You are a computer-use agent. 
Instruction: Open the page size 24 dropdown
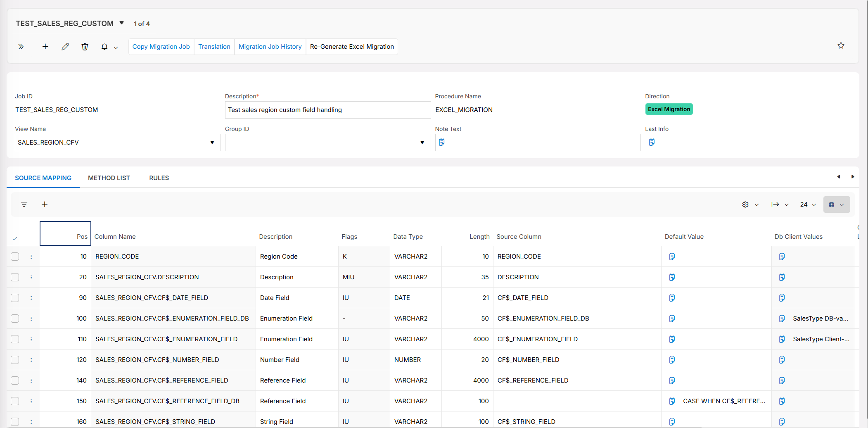click(x=808, y=204)
